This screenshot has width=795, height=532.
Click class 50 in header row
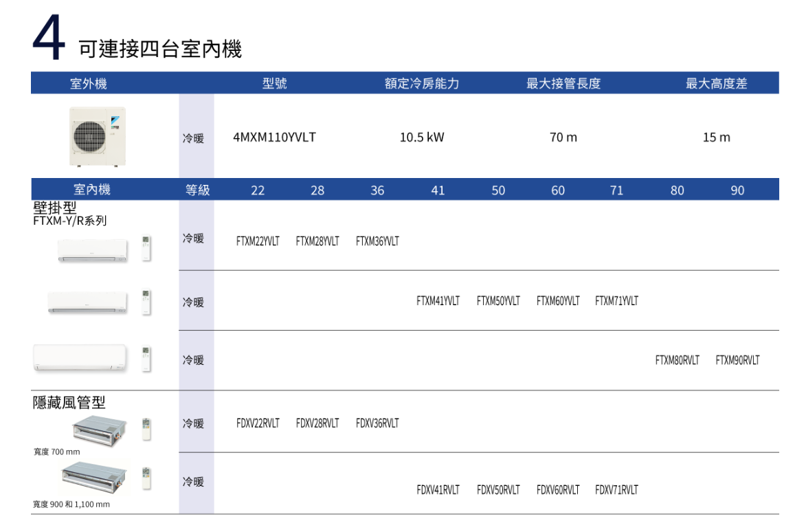tap(498, 190)
